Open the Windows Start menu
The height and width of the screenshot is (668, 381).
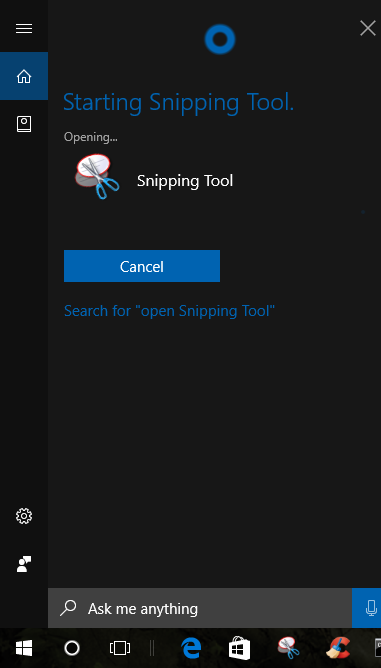coord(24,648)
